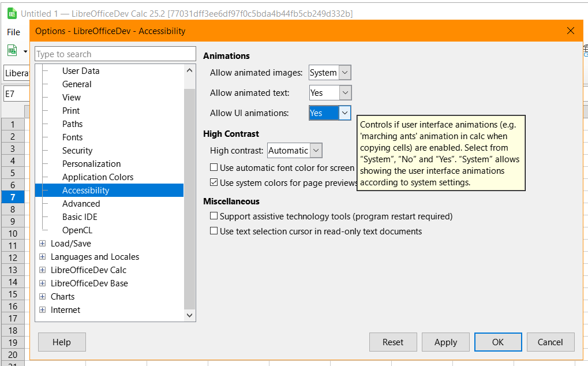This screenshot has width=588, height=366.
Task: Expand the LibreOfficeDev Calc node
Action: [42, 270]
